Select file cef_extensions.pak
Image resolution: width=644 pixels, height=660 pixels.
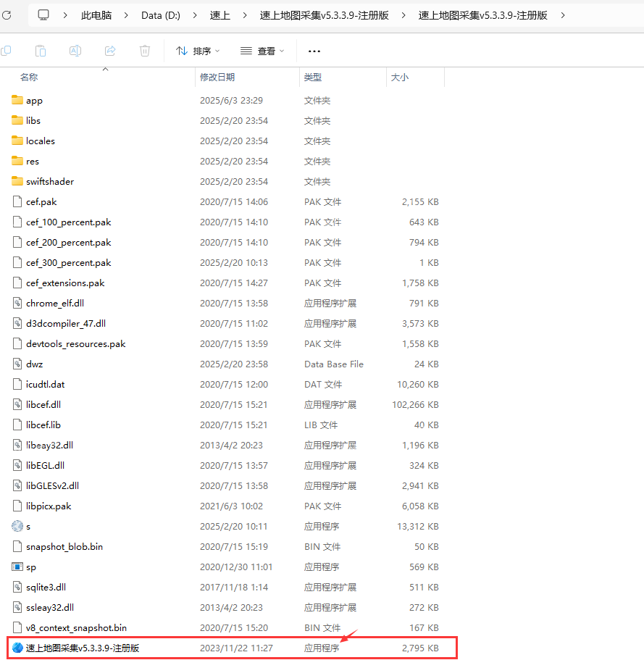pyautogui.click(x=65, y=283)
